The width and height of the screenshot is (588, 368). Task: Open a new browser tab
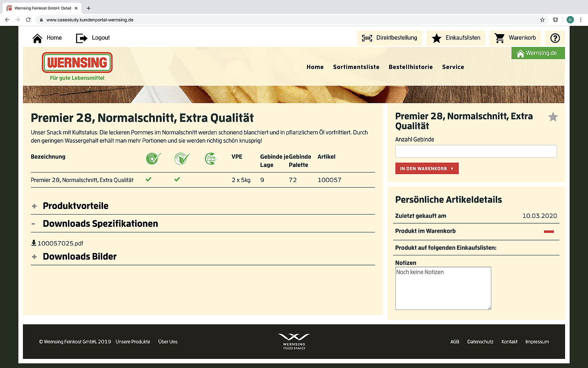pos(88,8)
